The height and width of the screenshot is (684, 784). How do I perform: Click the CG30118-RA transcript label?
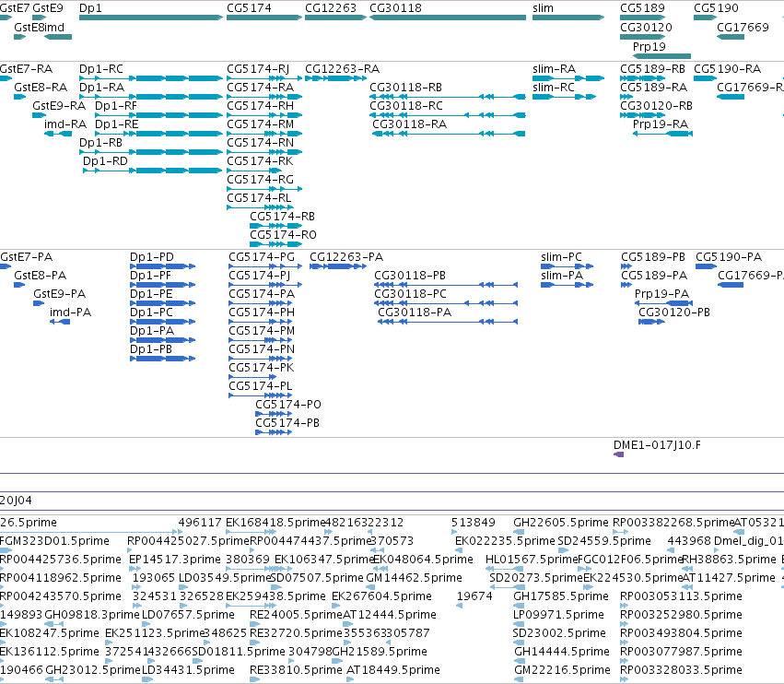[x=409, y=124]
